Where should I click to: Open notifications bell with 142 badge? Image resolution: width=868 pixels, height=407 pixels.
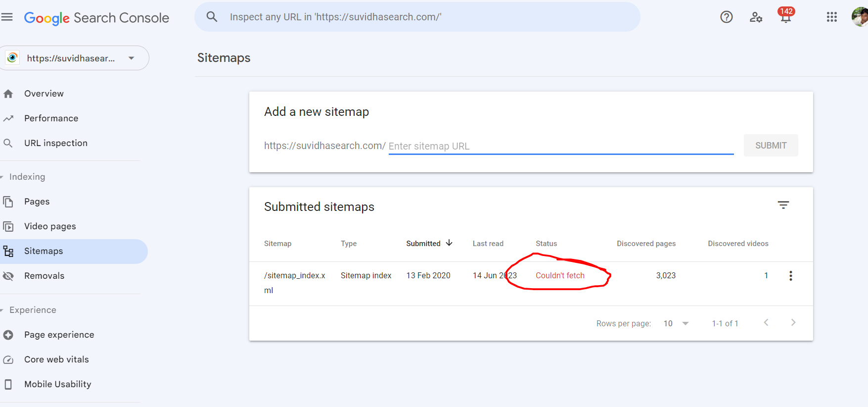785,17
